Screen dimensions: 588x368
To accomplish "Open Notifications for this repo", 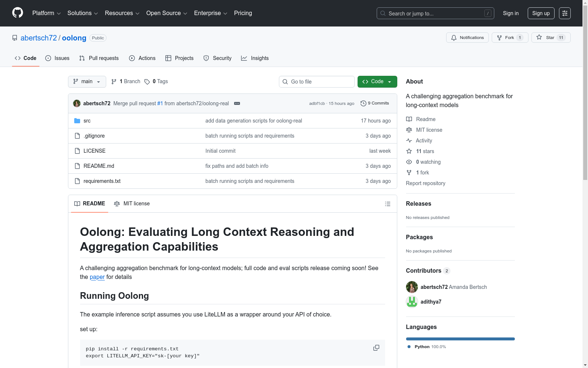I will (467, 38).
